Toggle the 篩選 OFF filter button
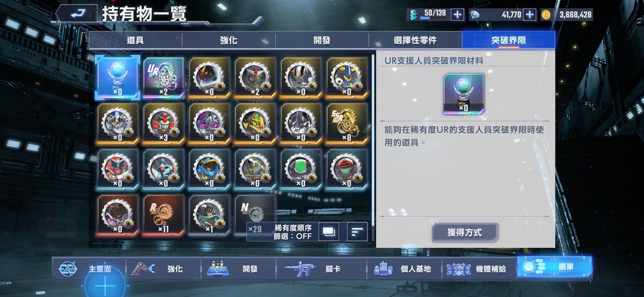 point(292,232)
